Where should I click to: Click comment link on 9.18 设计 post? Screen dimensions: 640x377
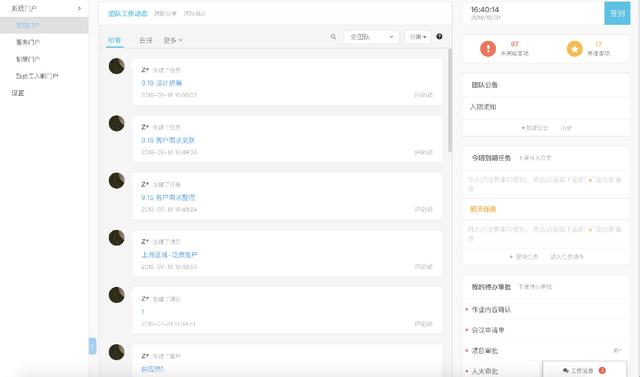(x=423, y=95)
